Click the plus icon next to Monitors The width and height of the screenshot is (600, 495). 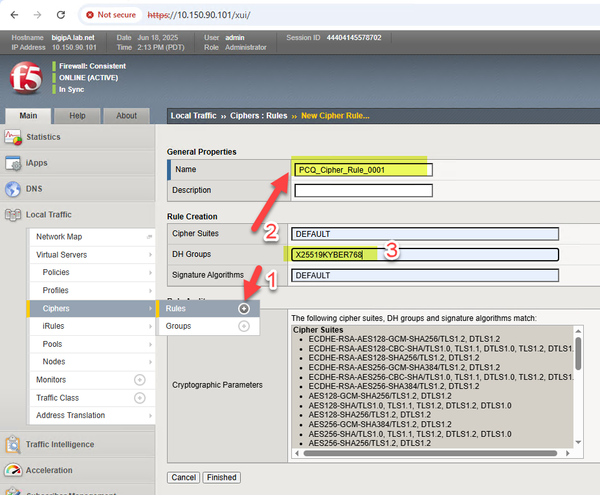pos(139,380)
